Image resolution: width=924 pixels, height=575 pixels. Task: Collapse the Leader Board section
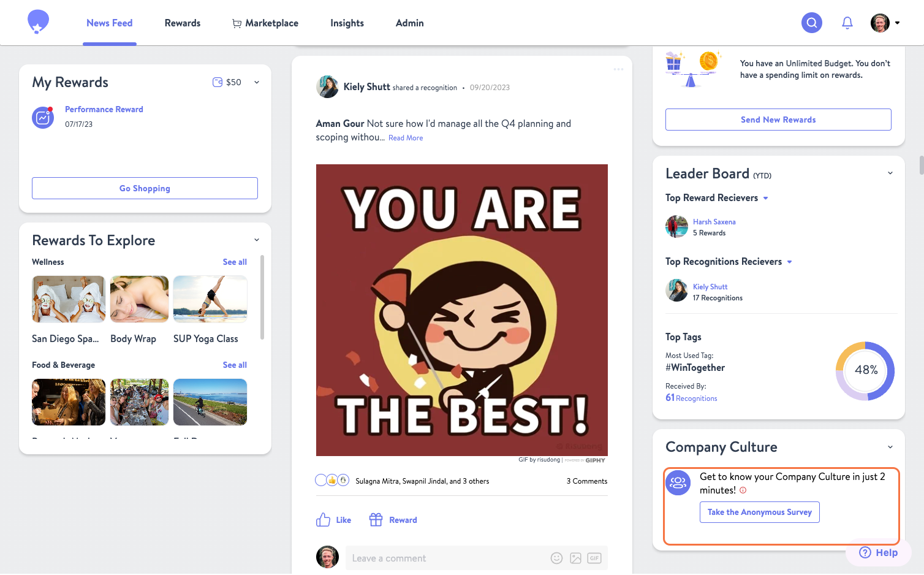(890, 173)
